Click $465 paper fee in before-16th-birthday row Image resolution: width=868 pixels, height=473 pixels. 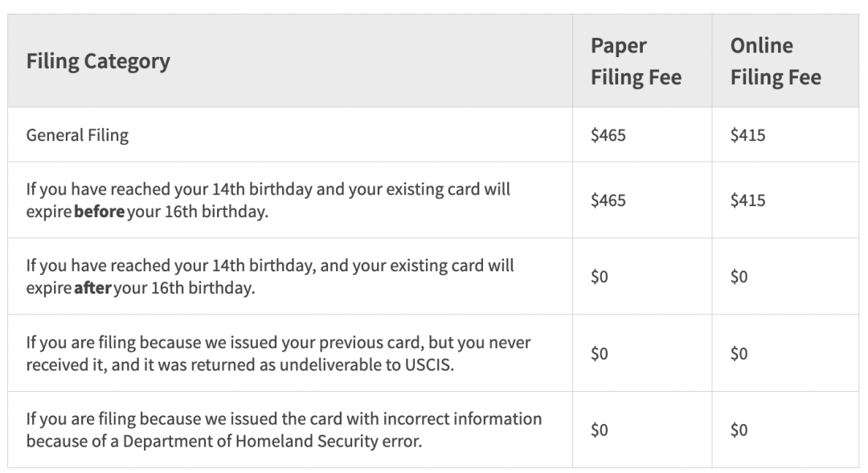608,200
